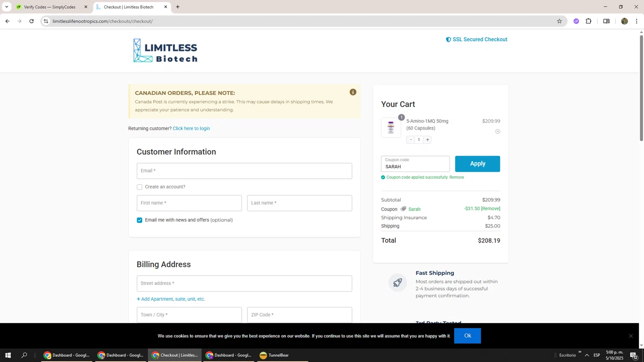Accept cookies with the Ok button
This screenshot has width=644, height=362.
click(468, 336)
